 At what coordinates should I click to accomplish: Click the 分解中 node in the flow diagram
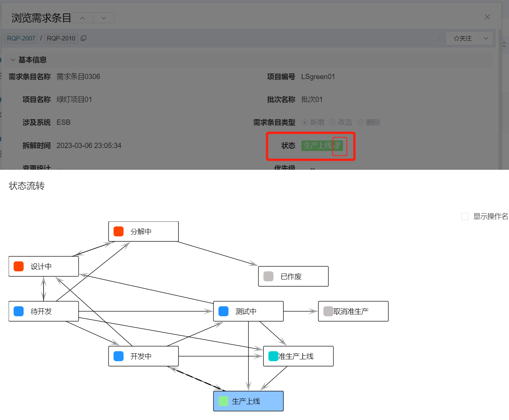pos(143,232)
